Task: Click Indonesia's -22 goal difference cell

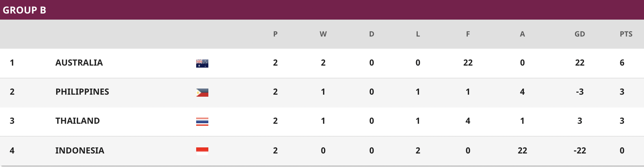Action: pyautogui.click(x=580, y=150)
